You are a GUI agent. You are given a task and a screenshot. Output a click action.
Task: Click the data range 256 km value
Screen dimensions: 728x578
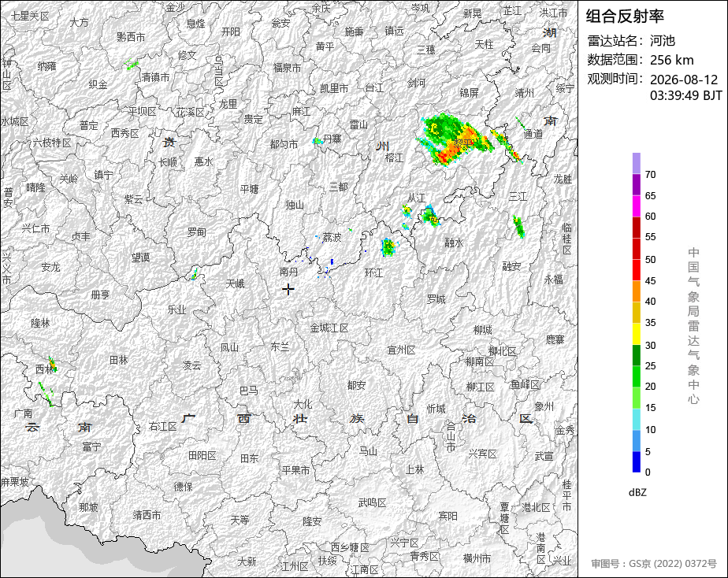[x=671, y=60]
